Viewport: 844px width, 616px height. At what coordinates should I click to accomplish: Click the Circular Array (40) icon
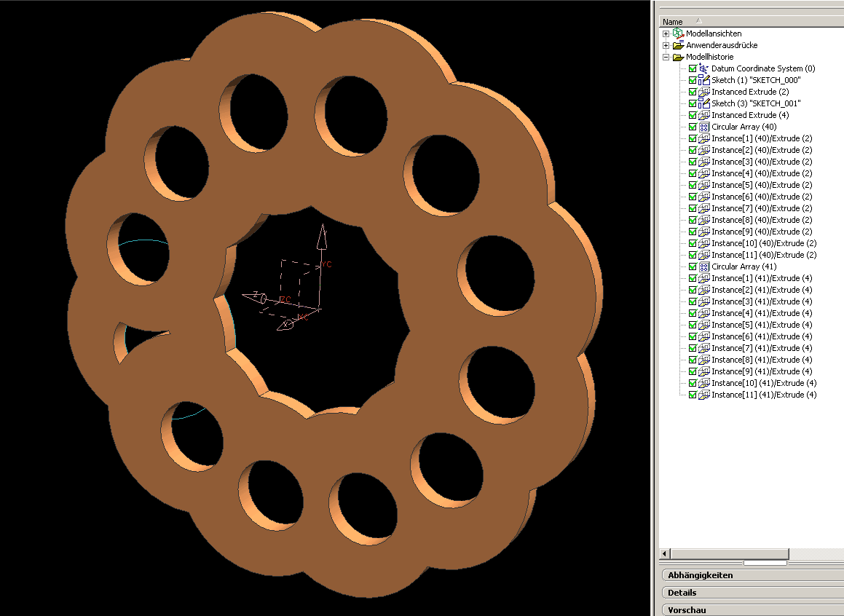click(x=704, y=127)
